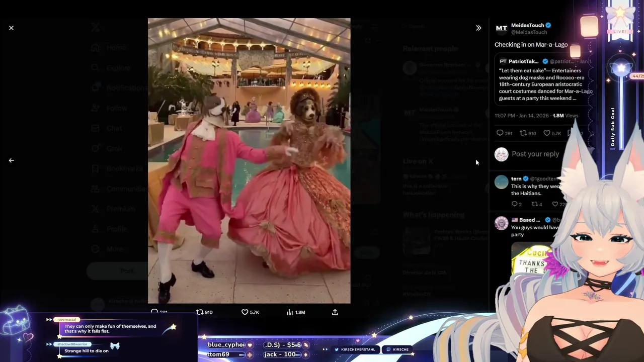644x362 pixels.
Task: Open the Checking in on Mar-a-Lago post text
Action: pyautogui.click(x=531, y=45)
